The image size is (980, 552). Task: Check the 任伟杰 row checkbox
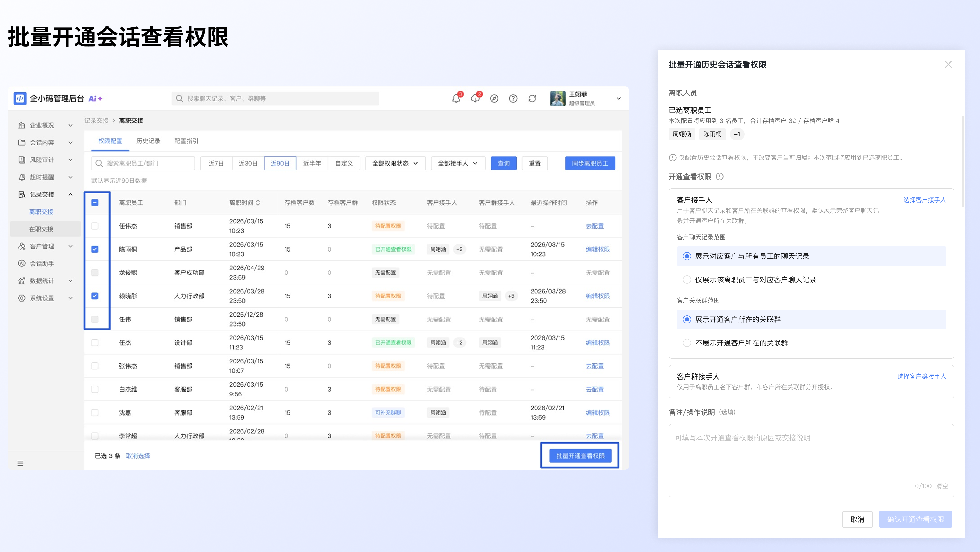(95, 226)
